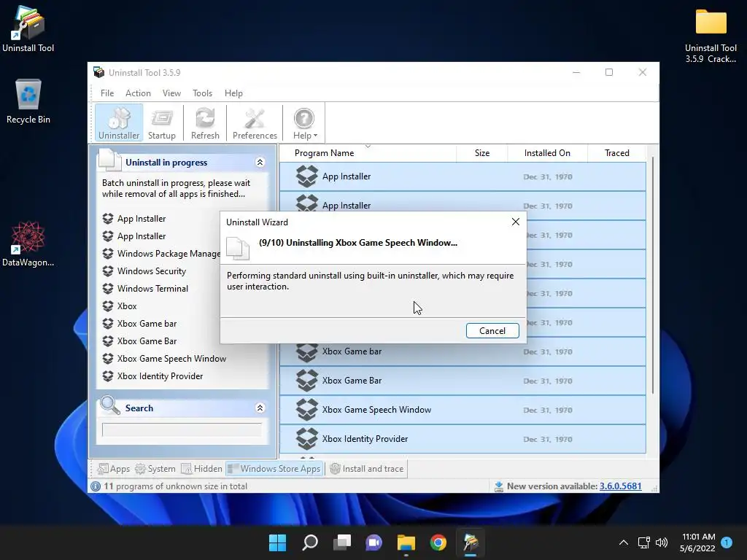Switch to the System tab
Screen dimensions: 747x560
click(x=155, y=469)
